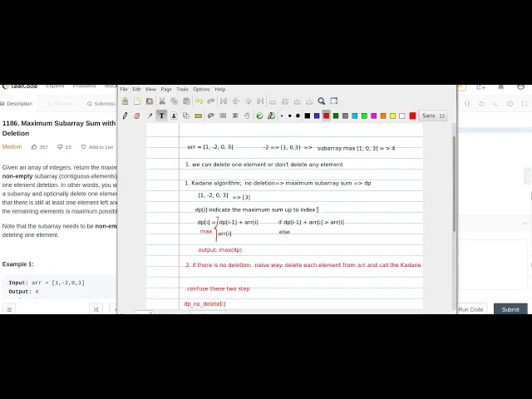This screenshot has height=399, width=532.
Task: Select the thick pen thickness dot
Action: [x=298, y=116]
